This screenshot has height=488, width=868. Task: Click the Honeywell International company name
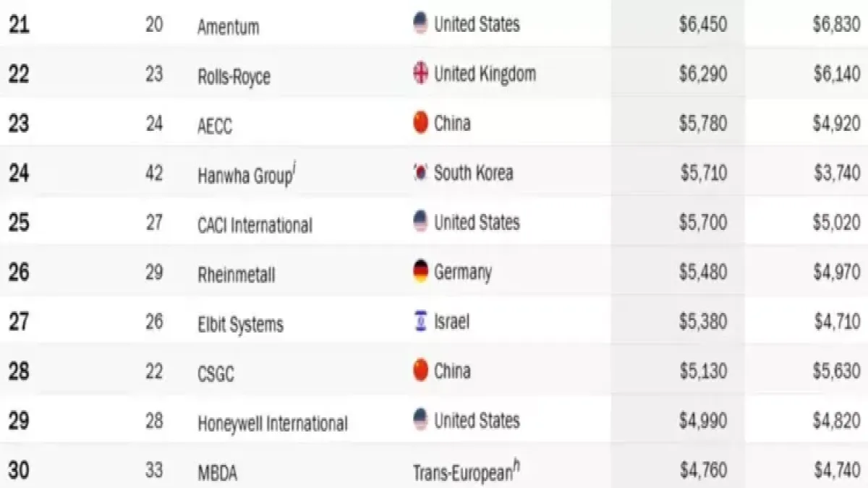(x=272, y=424)
